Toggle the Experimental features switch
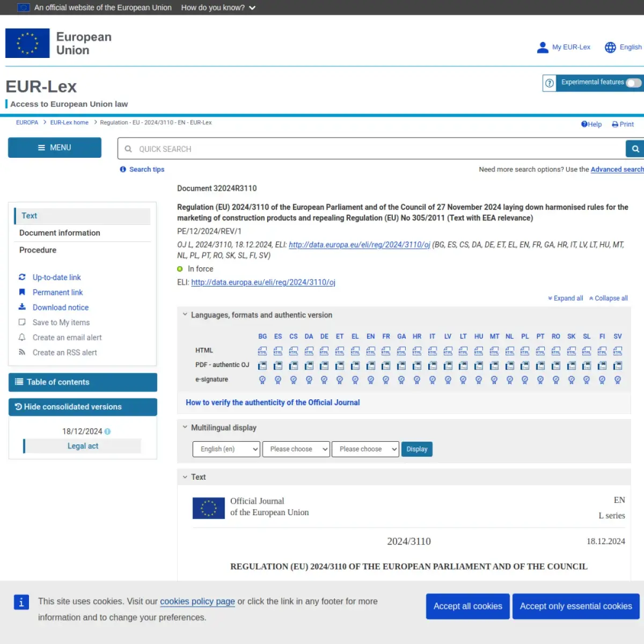The width and height of the screenshot is (644, 644). pyautogui.click(x=634, y=83)
